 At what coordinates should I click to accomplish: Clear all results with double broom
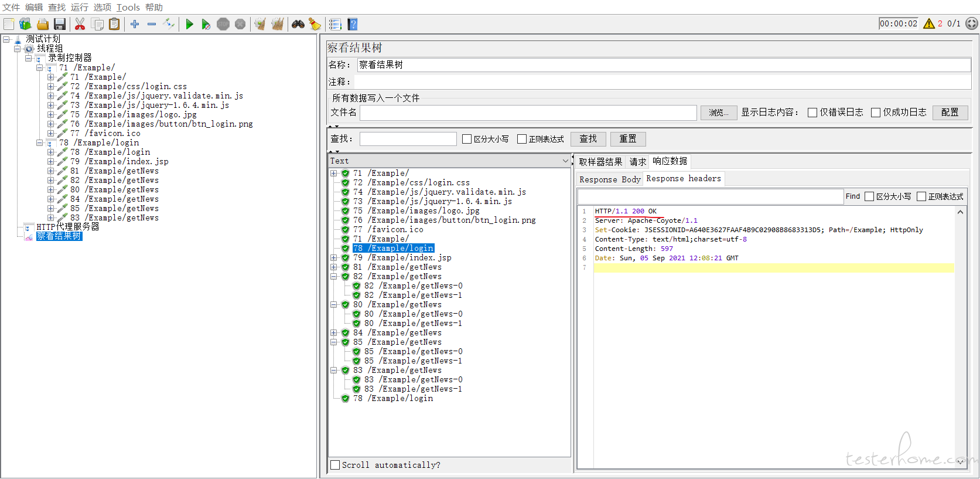point(277,24)
